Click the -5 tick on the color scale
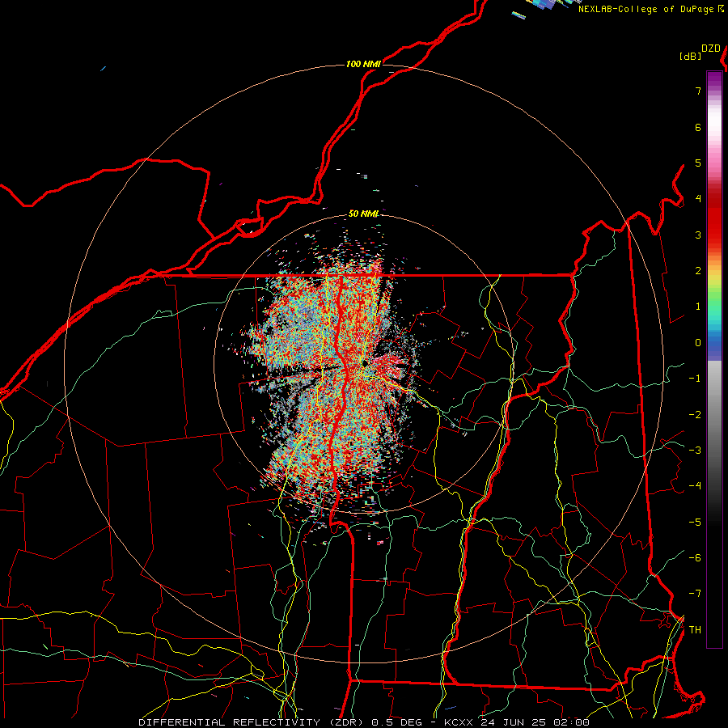 pyautogui.click(x=695, y=523)
